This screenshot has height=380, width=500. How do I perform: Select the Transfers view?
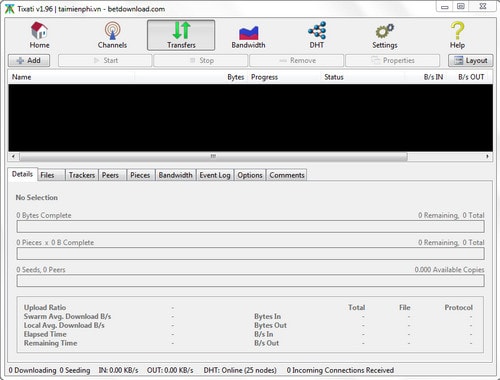pos(181,35)
